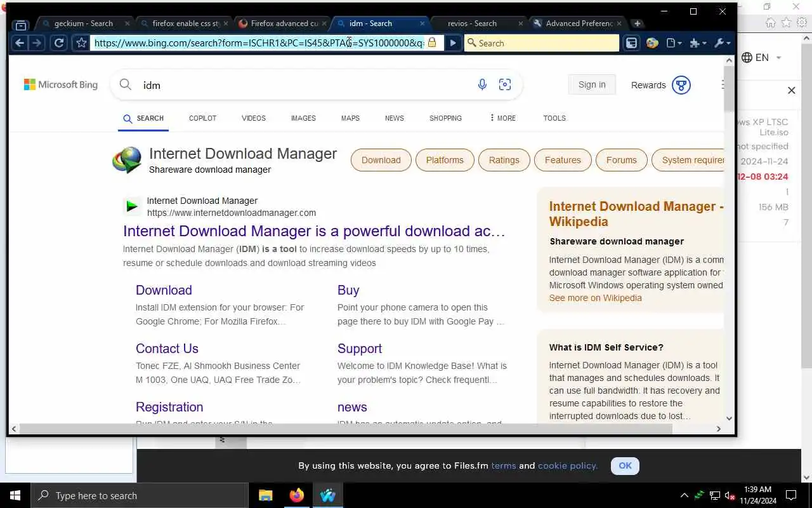Click the Sign in button
The image size is (812, 508).
click(592, 84)
